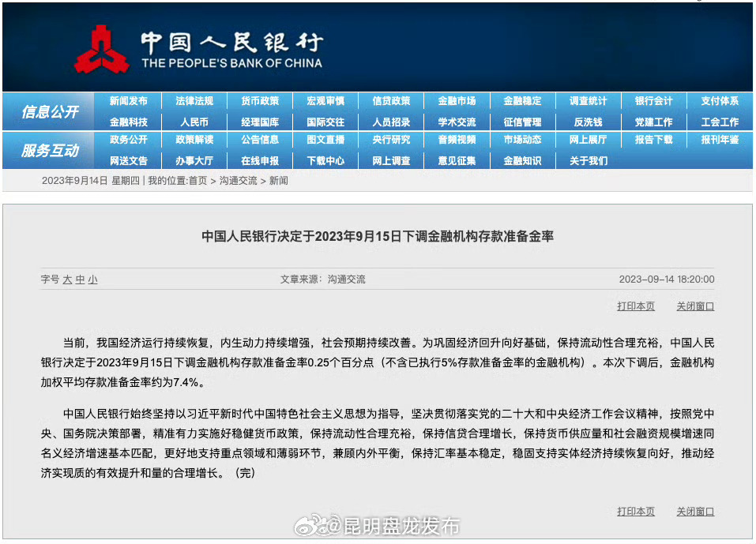The height and width of the screenshot is (544, 756).
Task: Open 政务公开 under 服务互动
Action: click(x=128, y=140)
